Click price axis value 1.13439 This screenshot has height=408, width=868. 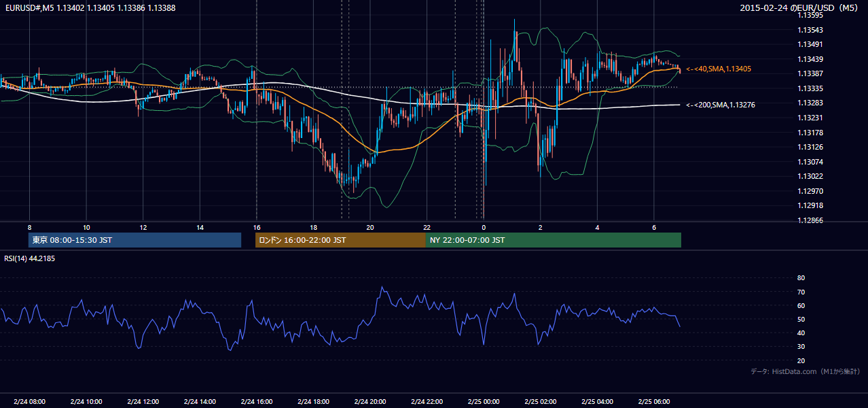click(x=811, y=59)
